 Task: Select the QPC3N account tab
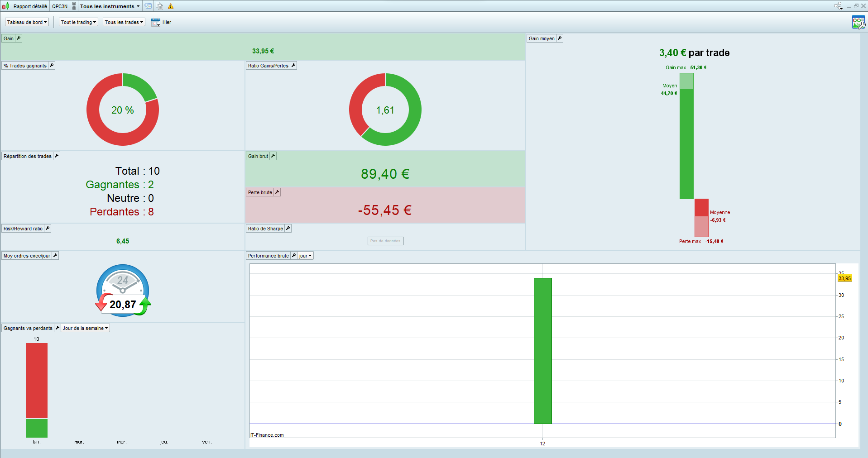(x=60, y=6)
